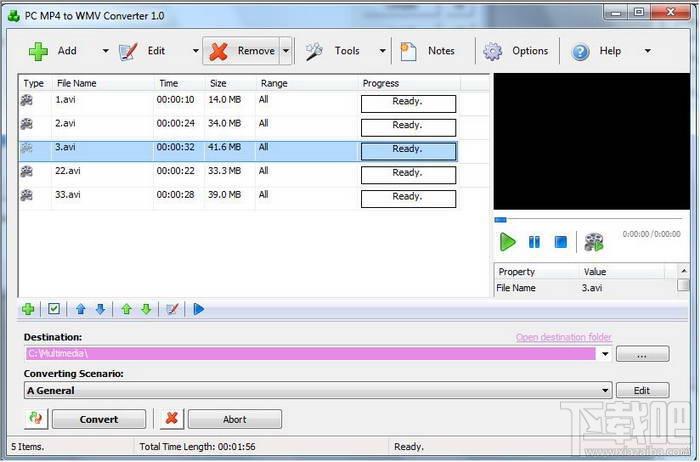Click the Destination path input field

tap(311, 354)
